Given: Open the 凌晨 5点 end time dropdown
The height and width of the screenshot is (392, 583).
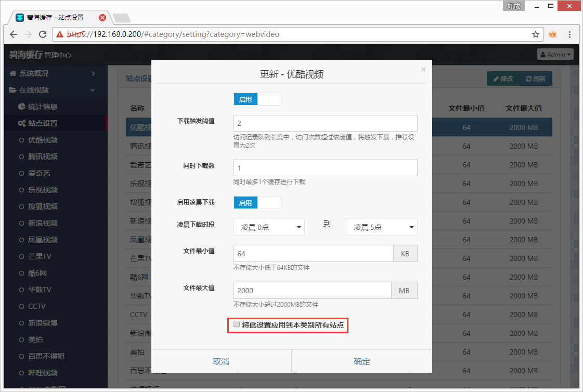Looking at the screenshot, I should pos(381,227).
